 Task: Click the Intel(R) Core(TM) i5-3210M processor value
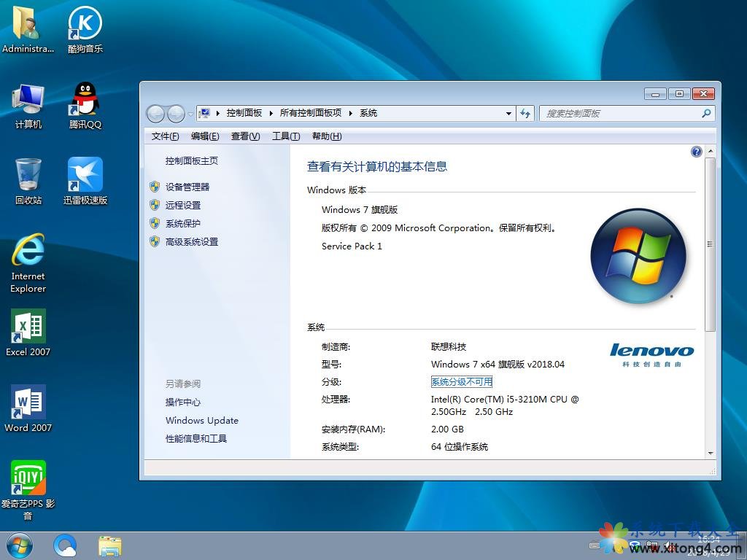pos(505,405)
